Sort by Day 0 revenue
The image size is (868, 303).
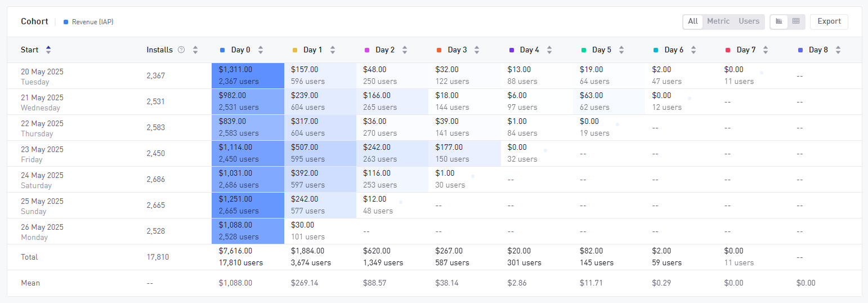pyautogui.click(x=261, y=50)
